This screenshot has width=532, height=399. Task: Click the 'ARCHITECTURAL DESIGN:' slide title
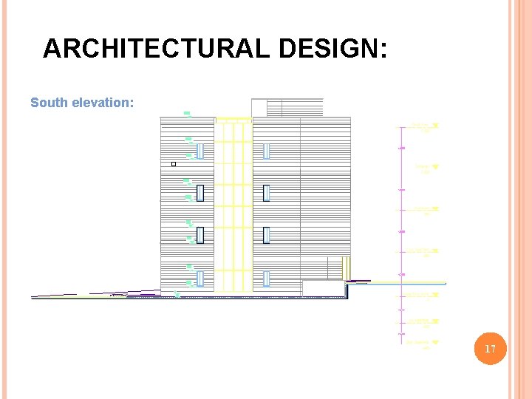coord(215,48)
